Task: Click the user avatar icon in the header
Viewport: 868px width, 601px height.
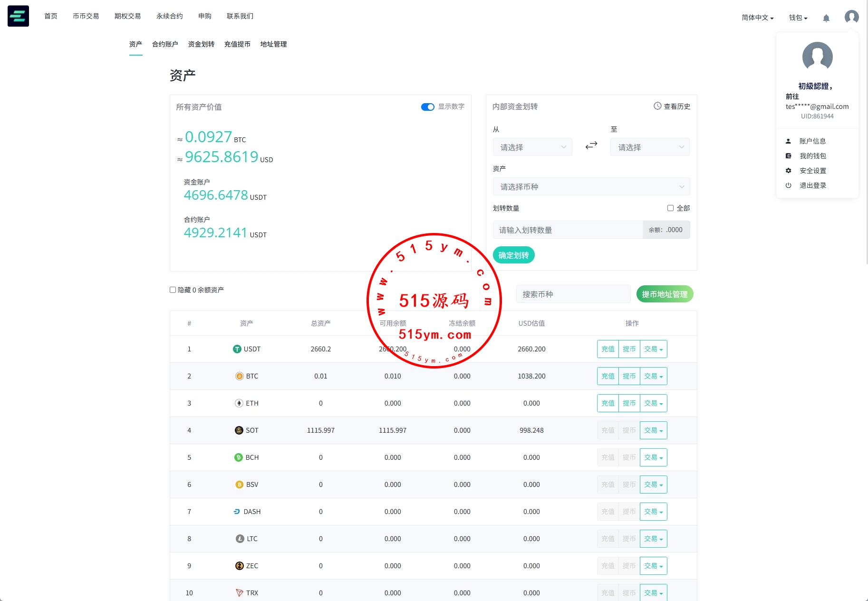Action: [x=851, y=17]
